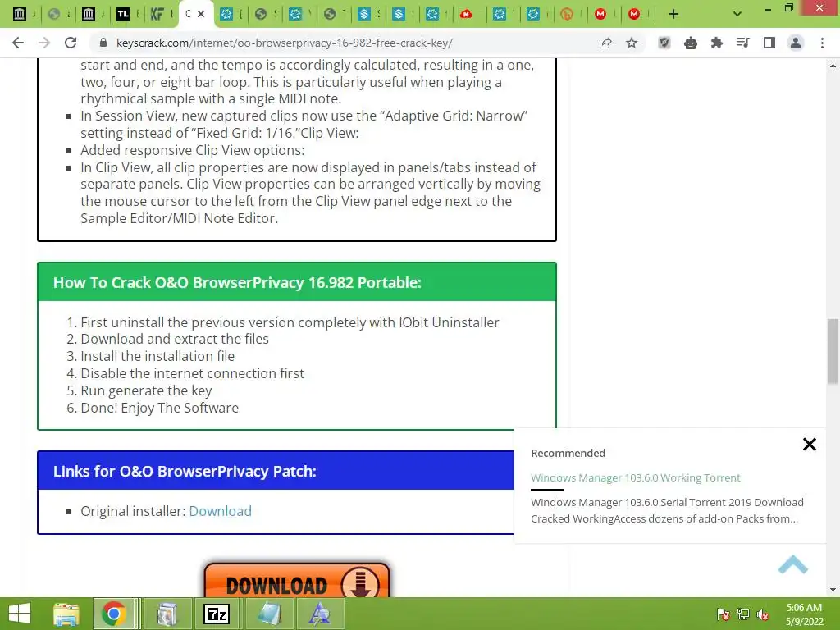The width and height of the screenshot is (840, 630).
Task: Open the 7-Zip taskbar icon
Action: pyautogui.click(x=217, y=614)
